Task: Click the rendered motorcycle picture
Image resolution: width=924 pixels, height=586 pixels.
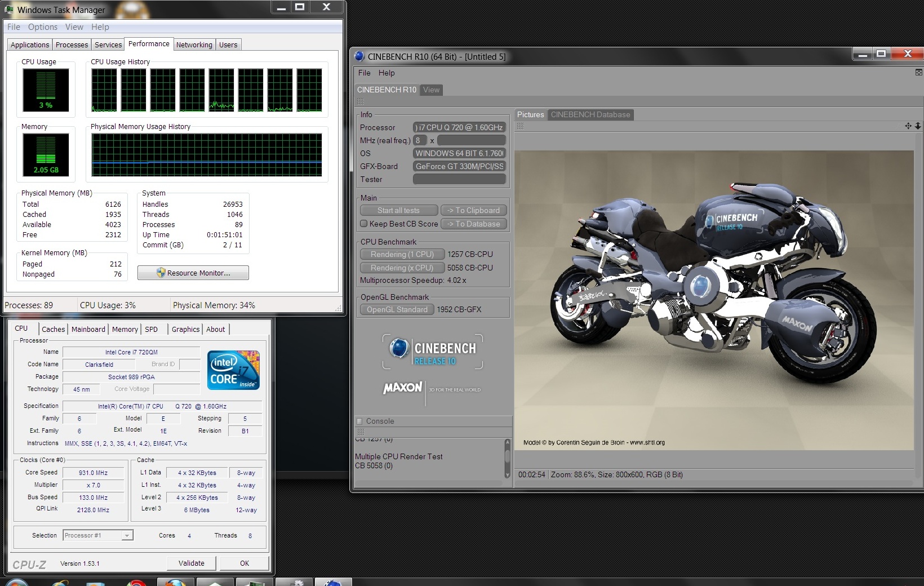Action: [714, 300]
